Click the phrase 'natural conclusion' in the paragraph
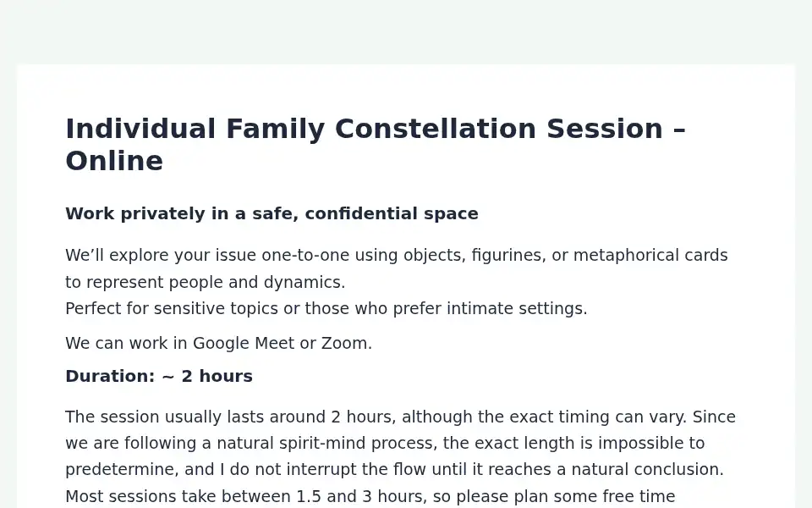This screenshot has width=812, height=508. click(645, 470)
